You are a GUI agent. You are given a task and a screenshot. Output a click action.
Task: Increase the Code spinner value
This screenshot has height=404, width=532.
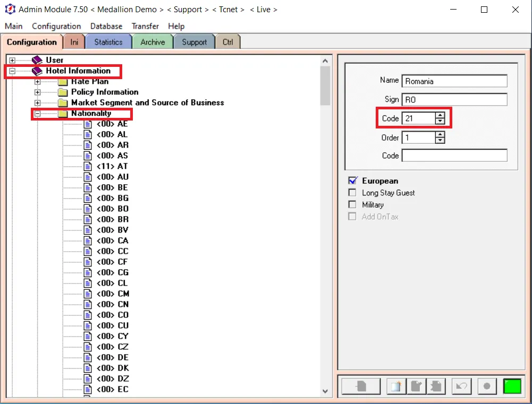440,115
